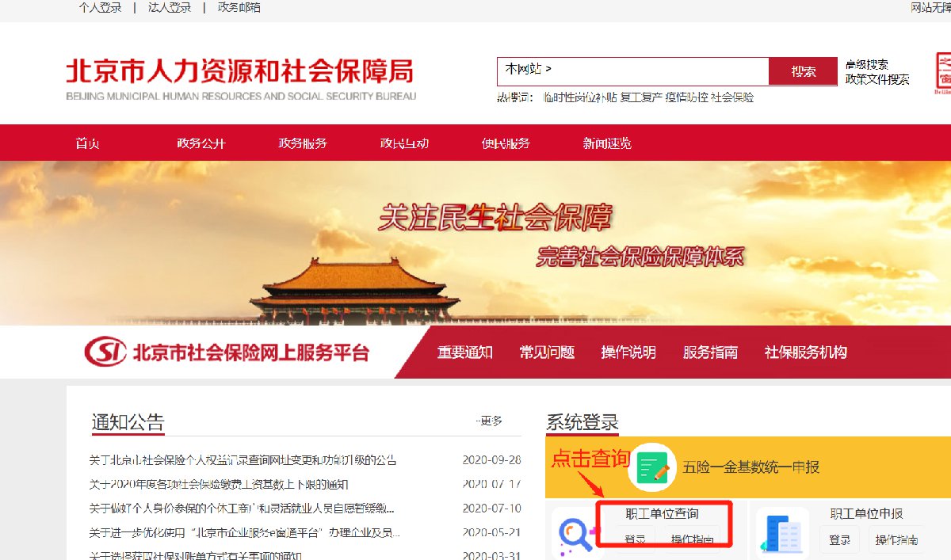The width and height of the screenshot is (951, 560).
Task: Select the 操作说明 tab
Action: (x=628, y=352)
